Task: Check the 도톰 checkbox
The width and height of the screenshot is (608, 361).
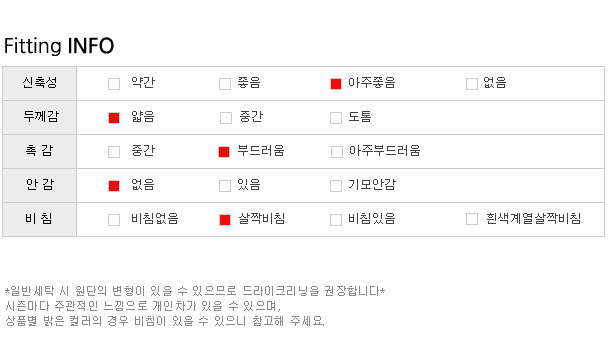Action: [x=336, y=118]
